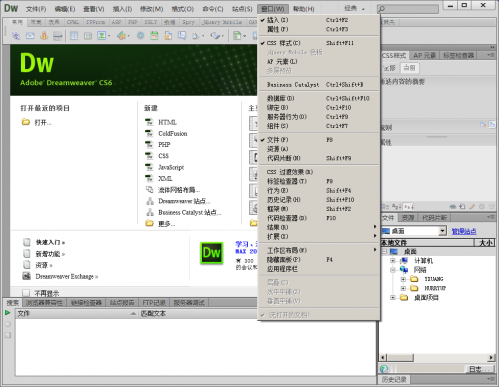Toggle 文件(F) panel in Window menu

pyautogui.click(x=318, y=140)
